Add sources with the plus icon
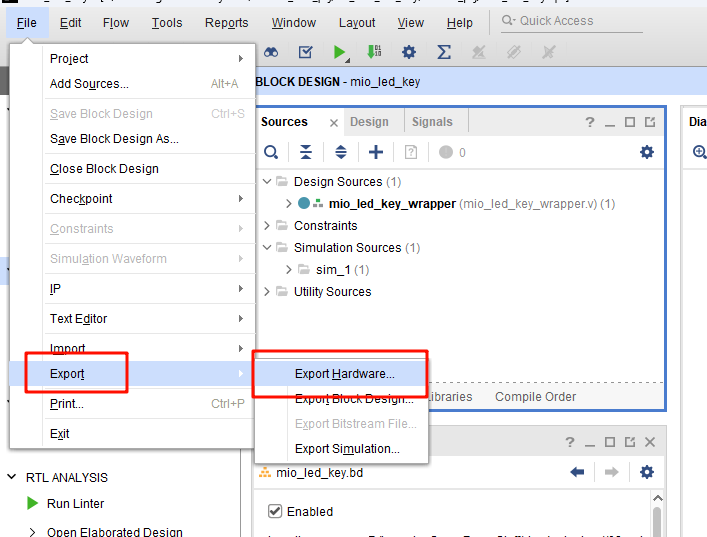707x537 pixels. (376, 152)
